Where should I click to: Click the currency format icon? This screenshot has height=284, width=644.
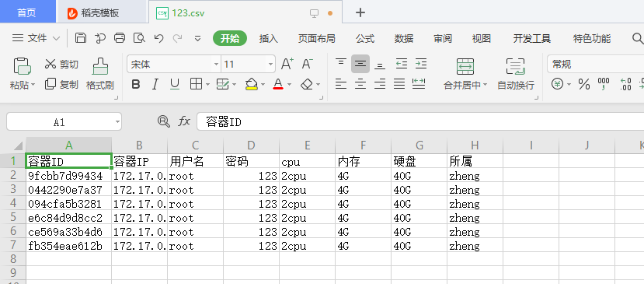[x=557, y=84]
